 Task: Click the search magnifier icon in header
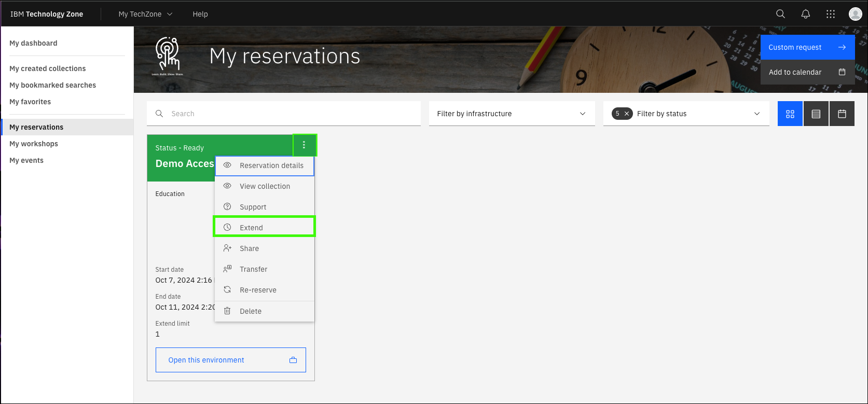click(x=780, y=14)
